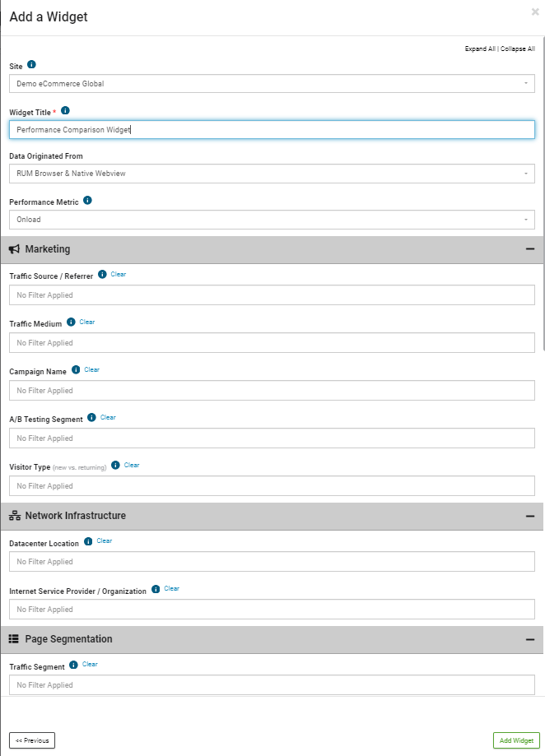The height and width of the screenshot is (756, 545).
Task: Click the Expand All link
Action: [480, 49]
